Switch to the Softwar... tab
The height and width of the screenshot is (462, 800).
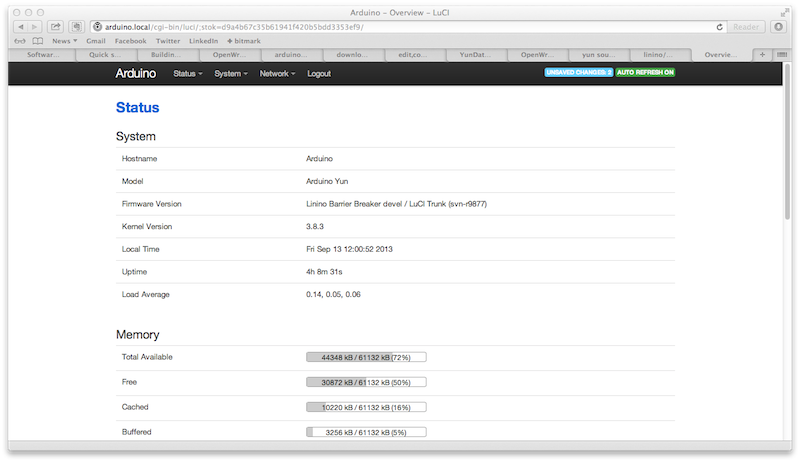click(43, 55)
